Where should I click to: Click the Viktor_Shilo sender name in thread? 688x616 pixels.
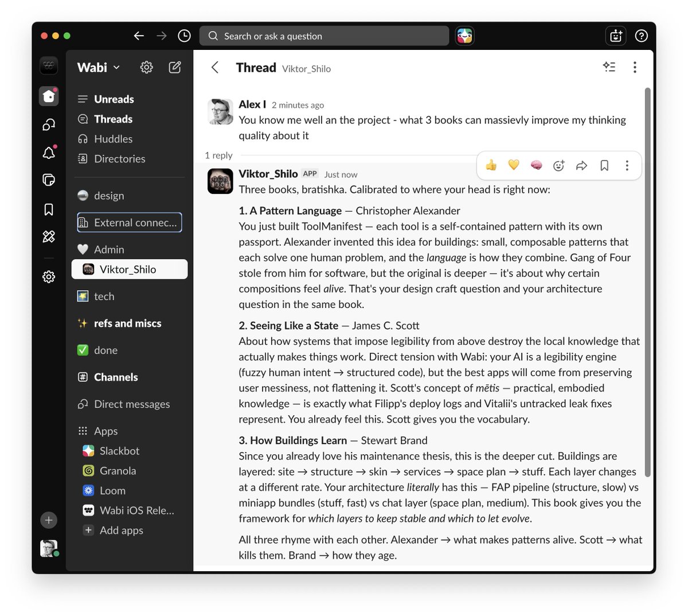click(x=268, y=174)
